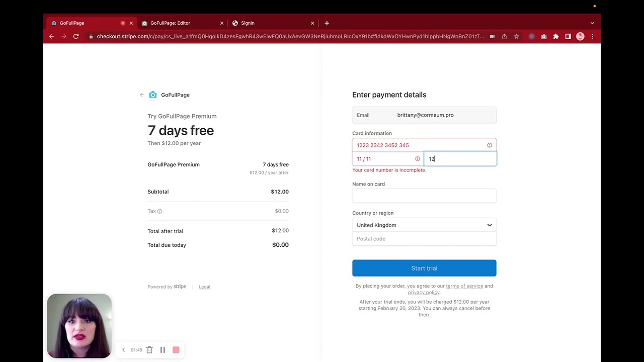Click the Powered by Stripe link

coord(167,287)
